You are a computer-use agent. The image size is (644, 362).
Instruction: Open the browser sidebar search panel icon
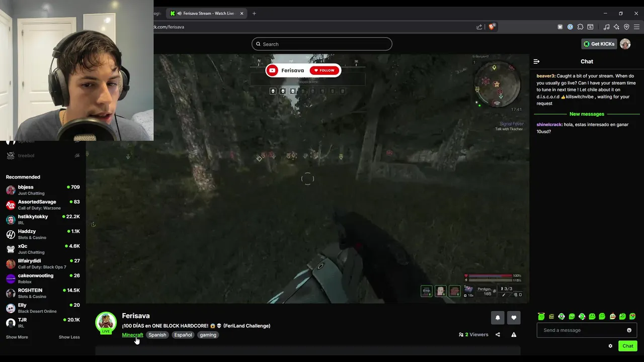[x=590, y=27]
